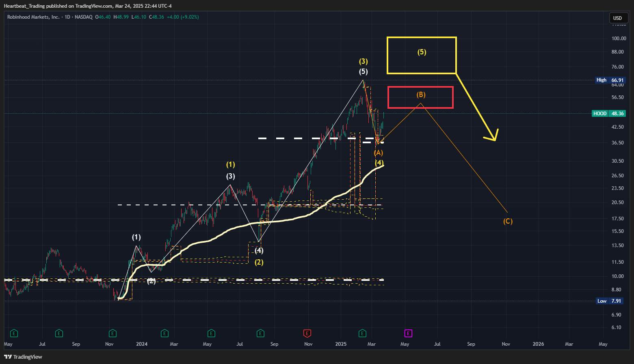Click the 26.50 price axis tick
Viewport: 634px width, 364px height.
(x=618, y=176)
